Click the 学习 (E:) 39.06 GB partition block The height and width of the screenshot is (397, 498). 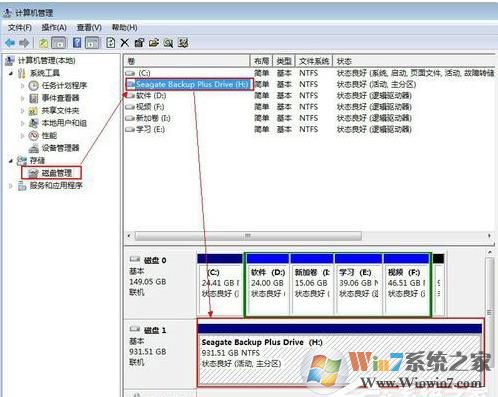tap(358, 284)
